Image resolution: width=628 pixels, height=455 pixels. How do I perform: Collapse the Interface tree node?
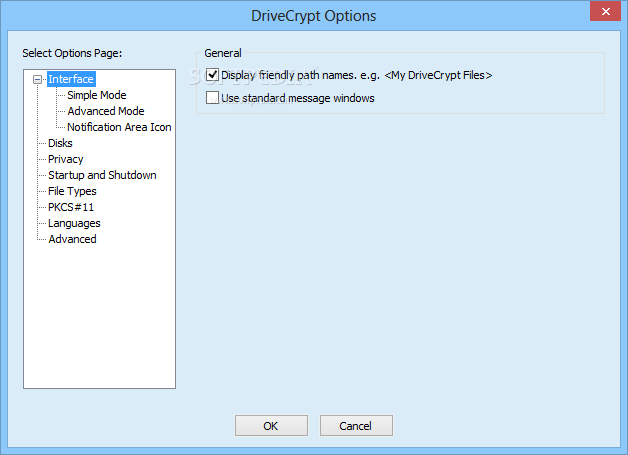37,80
